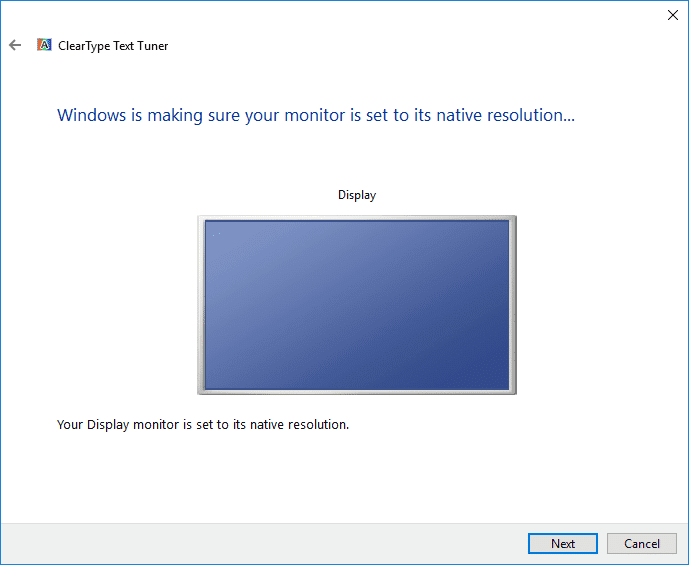Close the ClearType Text Tuner window
This screenshot has height=565, width=689.
pos(672,15)
